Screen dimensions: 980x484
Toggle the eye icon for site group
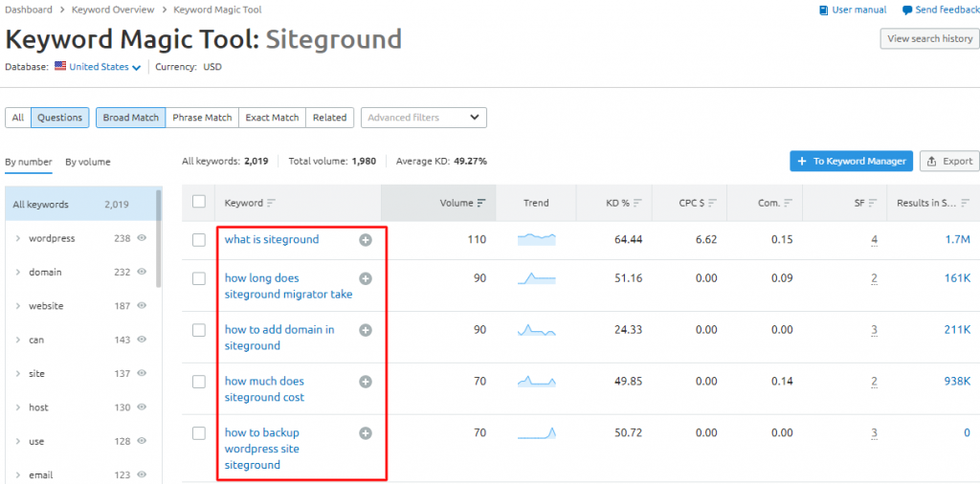[x=142, y=373]
